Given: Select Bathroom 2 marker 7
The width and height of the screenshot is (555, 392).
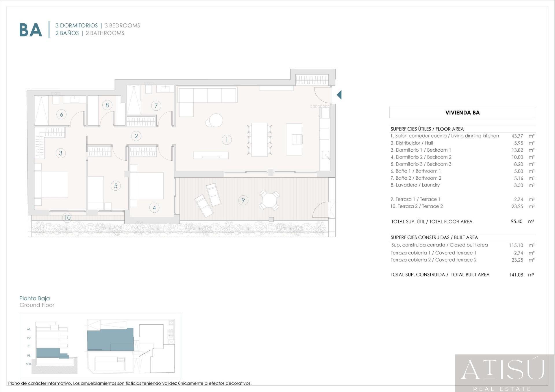Looking at the screenshot, I should point(156,106).
